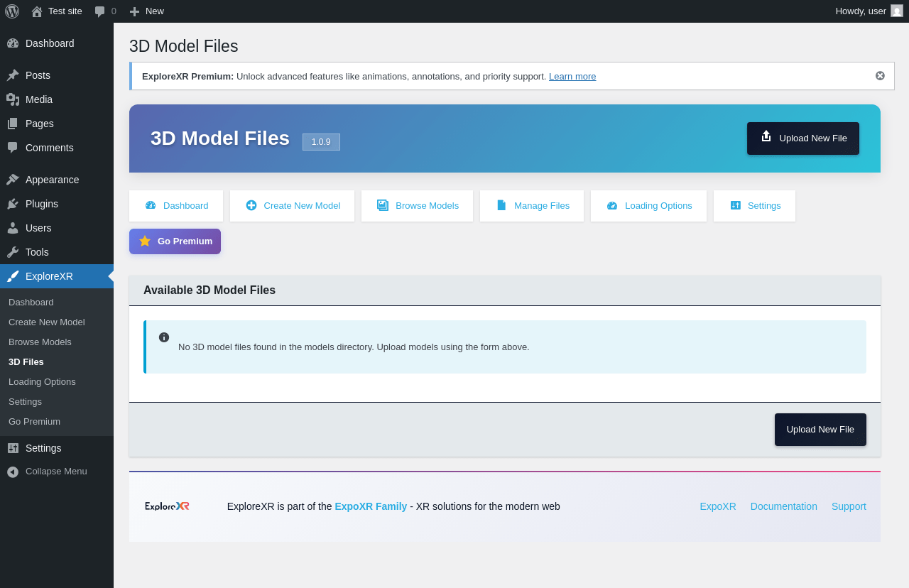Follow the Learn more link
The width and height of the screenshot is (909, 588).
coord(572,77)
